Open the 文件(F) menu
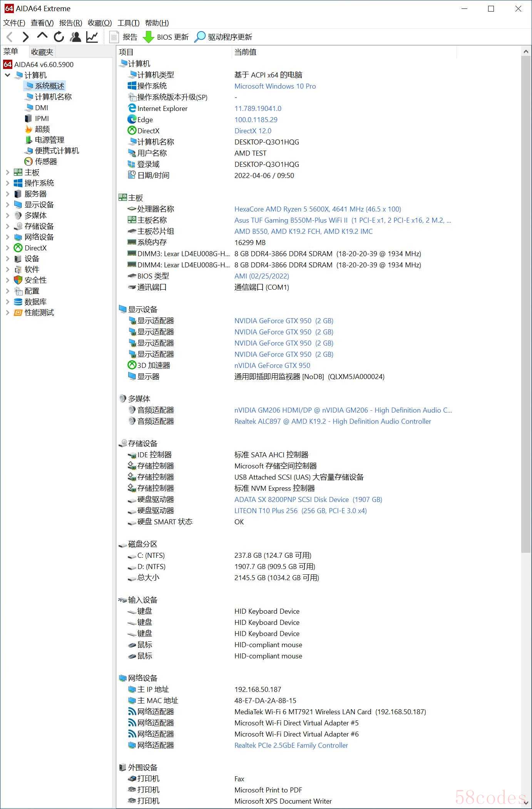The image size is (532, 809). point(14,23)
